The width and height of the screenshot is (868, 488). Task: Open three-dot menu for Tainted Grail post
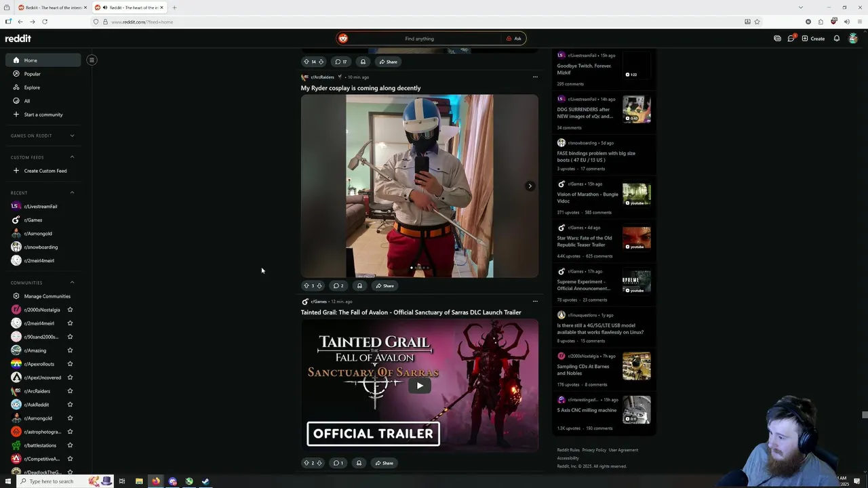pos(535,301)
